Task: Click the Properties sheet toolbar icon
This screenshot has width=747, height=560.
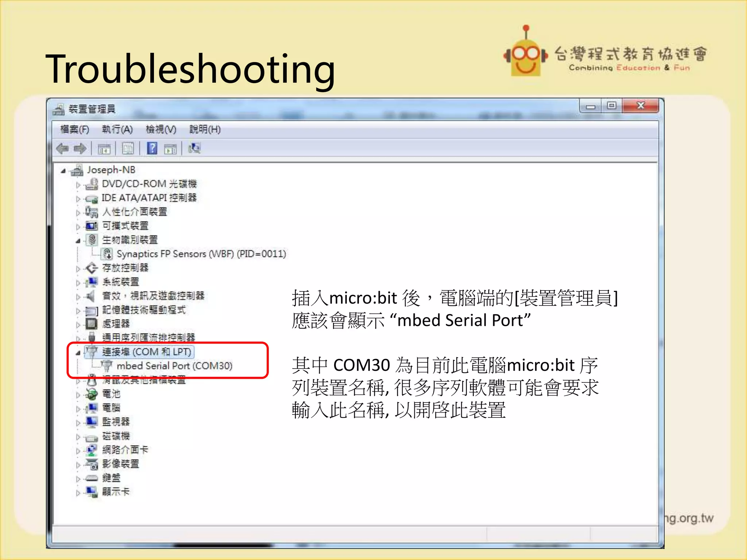Action: click(128, 148)
